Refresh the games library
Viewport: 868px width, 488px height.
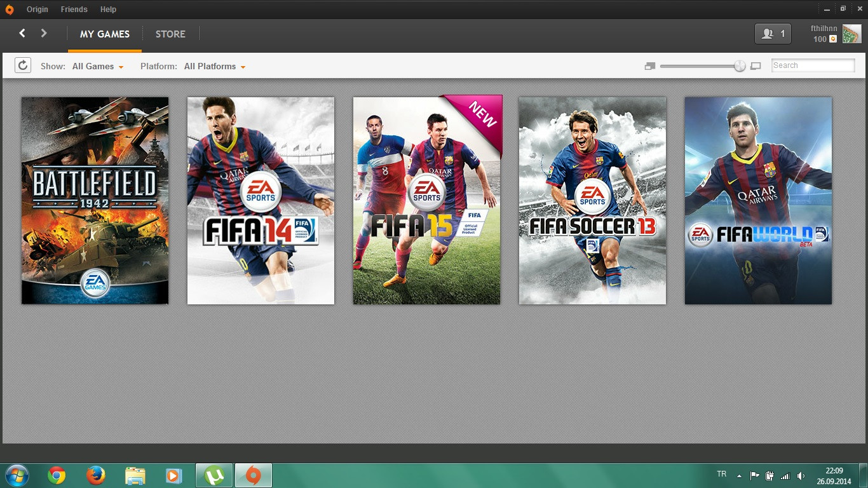coord(23,65)
